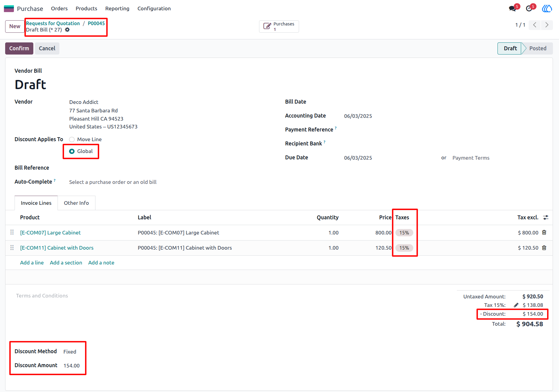The image size is (559, 392).
Task: Select the Global discount option
Action: tap(72, 151)
